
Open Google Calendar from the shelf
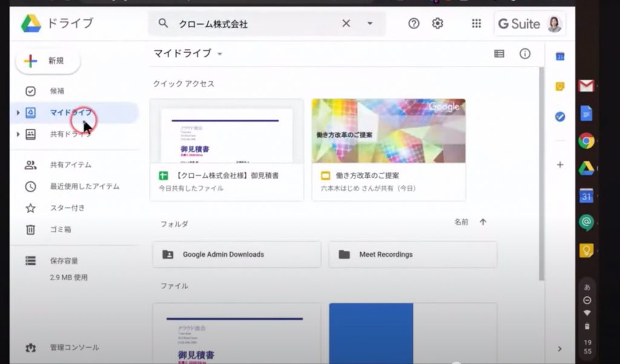pyautogui.click(x=586, y=196)
